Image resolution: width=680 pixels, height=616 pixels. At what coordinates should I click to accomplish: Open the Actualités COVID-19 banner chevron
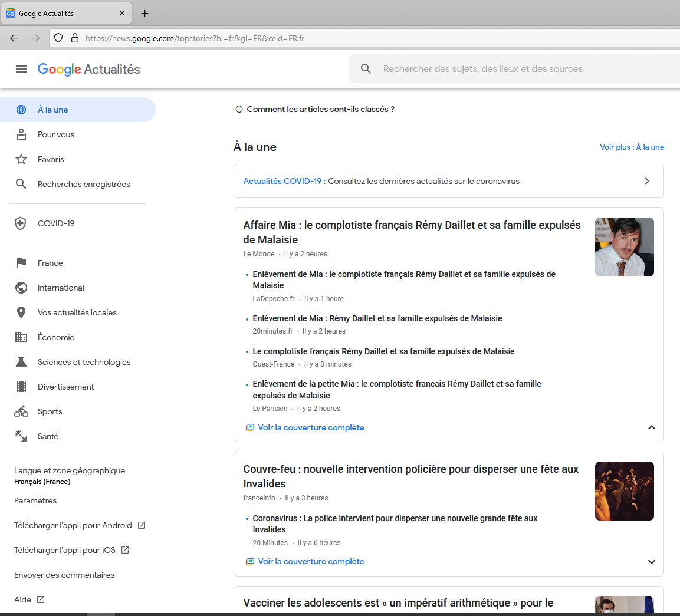point(647,181)
